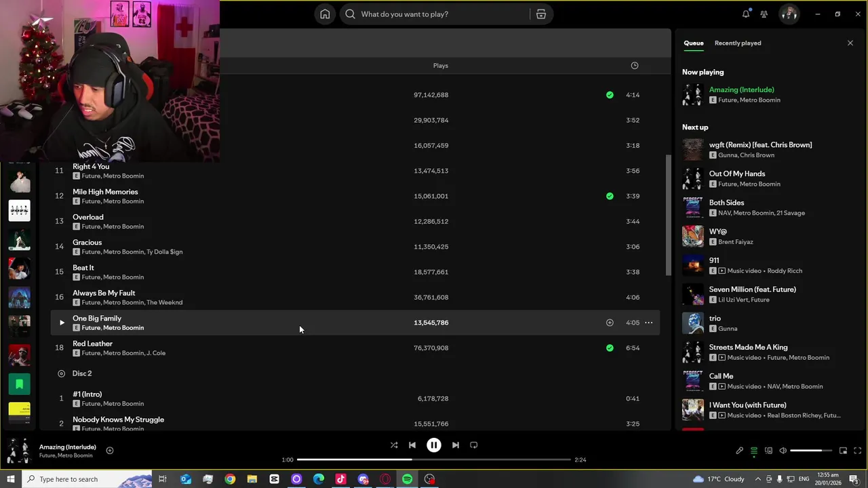Open The Weeknd artist link on Always Be My Fault
This screenshot has height=488, width=868.
(165, 302)
